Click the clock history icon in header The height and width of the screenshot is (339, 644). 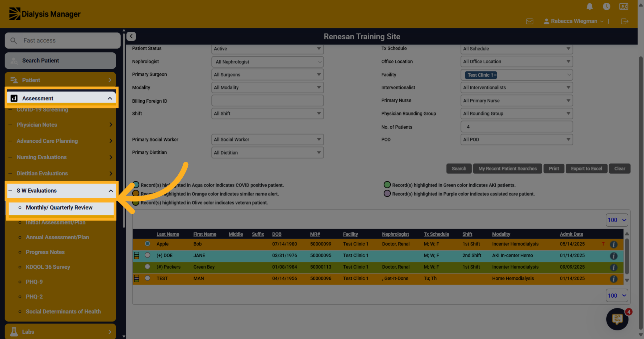606,6
